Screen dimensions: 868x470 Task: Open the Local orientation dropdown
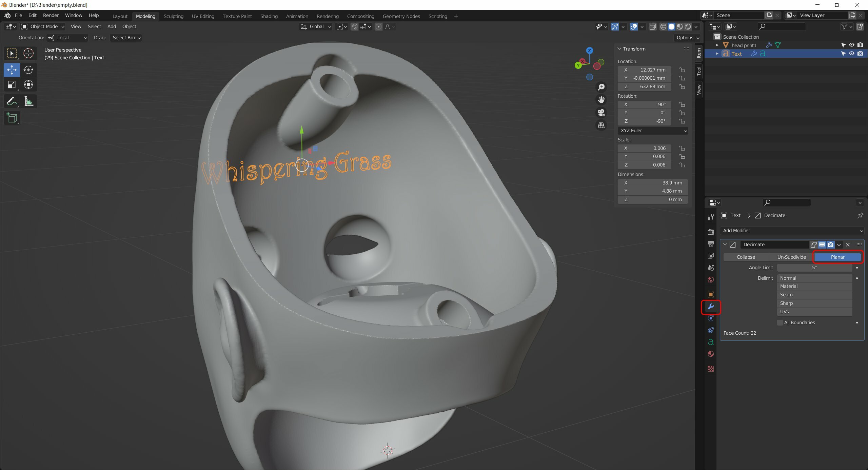(67, 38)
